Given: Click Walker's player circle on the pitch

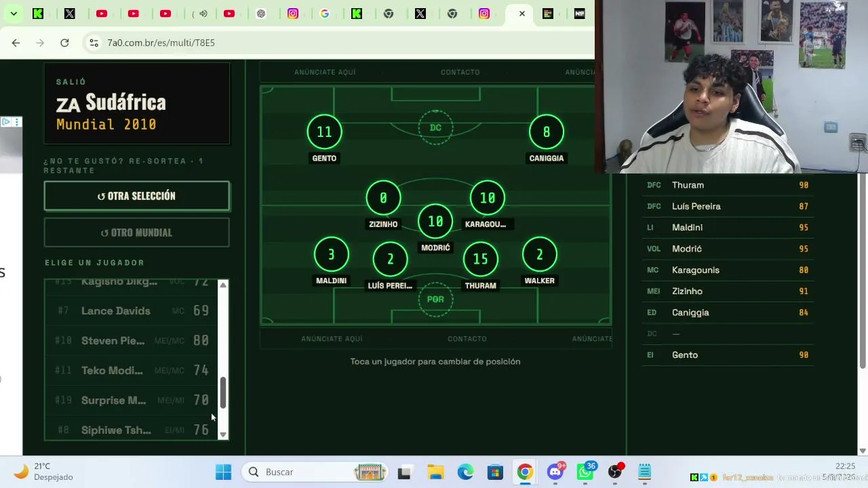Looking at the screenshot, I should (539, 255).
